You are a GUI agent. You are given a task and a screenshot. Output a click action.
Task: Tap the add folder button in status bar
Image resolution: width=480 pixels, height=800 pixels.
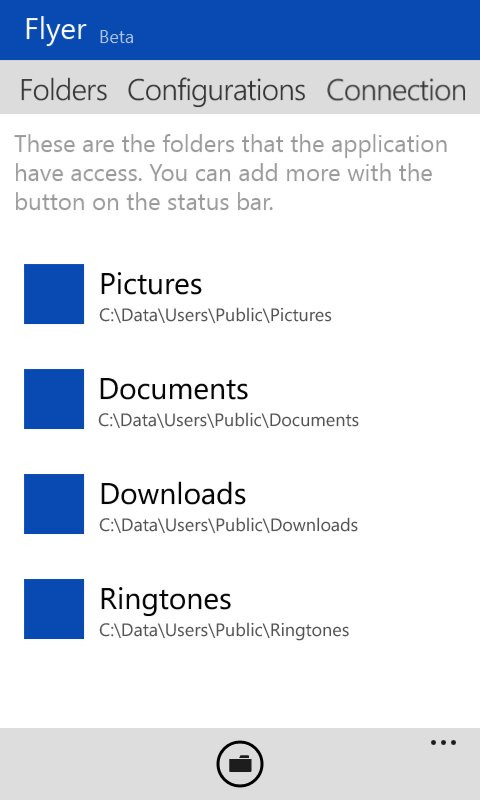click(x=240, y=764)
